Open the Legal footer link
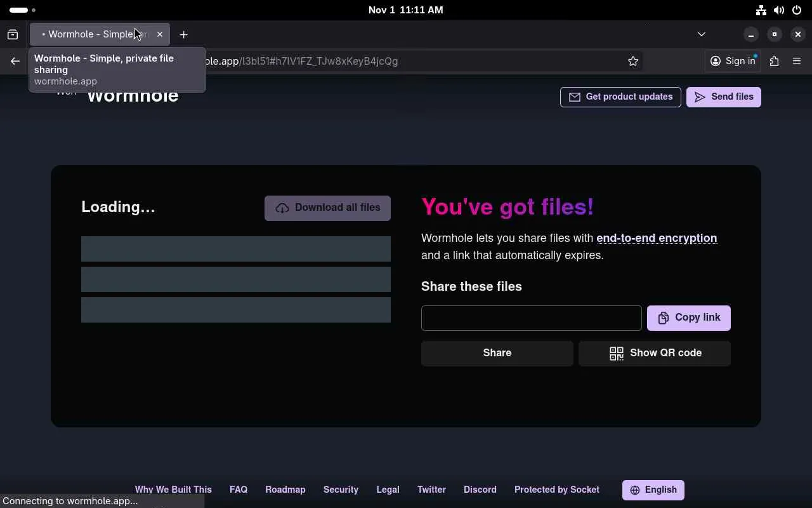The width and height of the screenshot is (812, 508). tap(388, 490)
